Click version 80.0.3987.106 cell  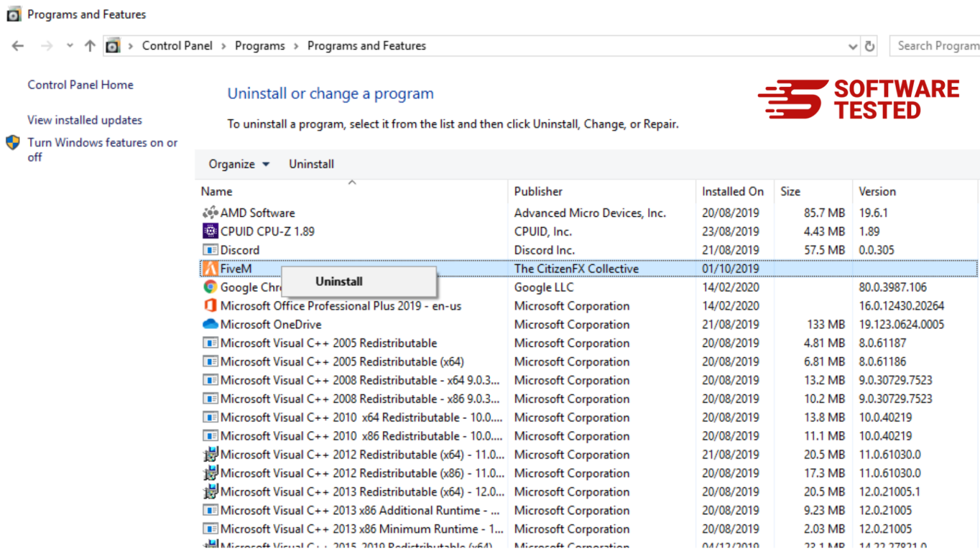(893, 287)
